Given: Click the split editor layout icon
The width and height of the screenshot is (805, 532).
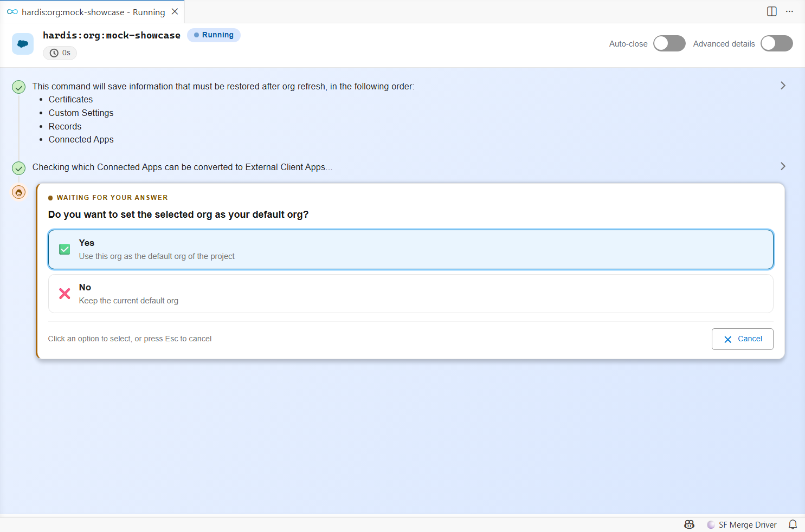Looking at the screenshot, I should (772, 11).
